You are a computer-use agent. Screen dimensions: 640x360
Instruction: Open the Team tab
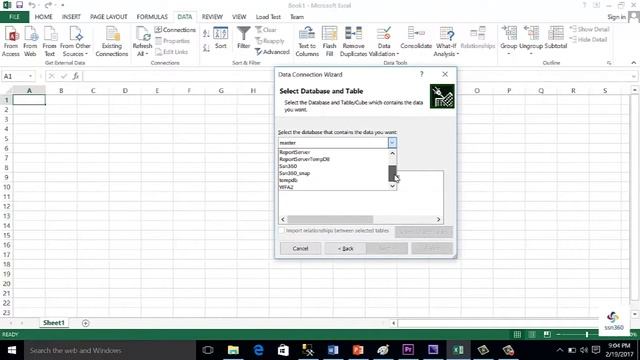click(x=297, y=17)
